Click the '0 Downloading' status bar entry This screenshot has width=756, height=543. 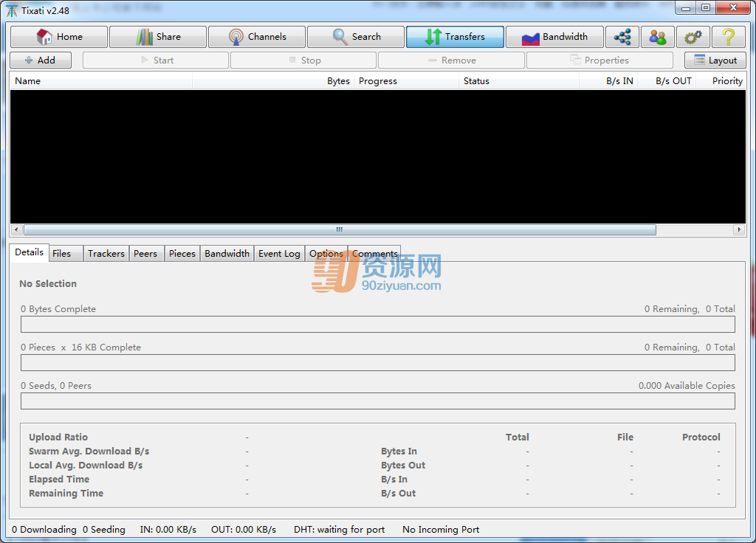pyautogui.click(x=44, y=530)
